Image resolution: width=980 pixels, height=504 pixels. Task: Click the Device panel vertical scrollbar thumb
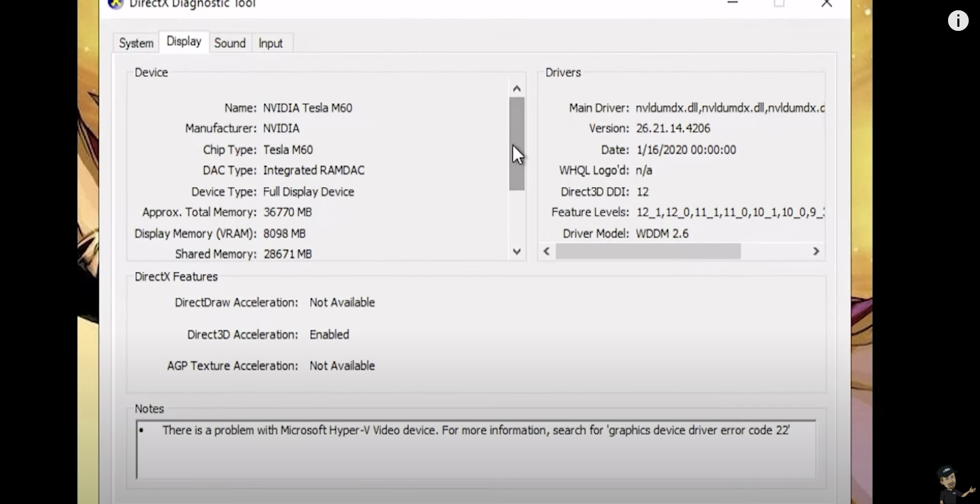click(517, 144)
